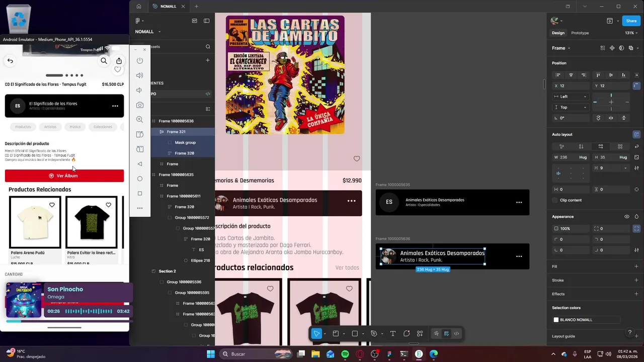Click the Figma home icon
The width and height of the screenshot is (644, 362).
click(x=139, y=7)
